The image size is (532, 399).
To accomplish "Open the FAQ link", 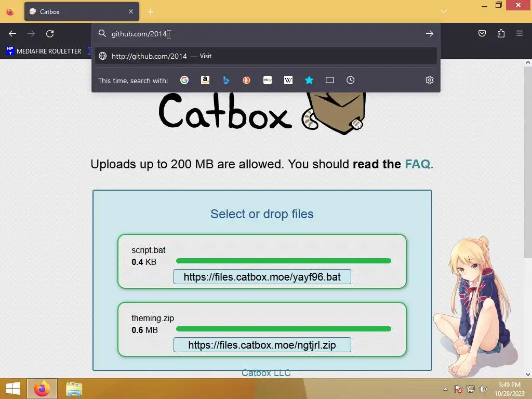I will click(419, 164).
